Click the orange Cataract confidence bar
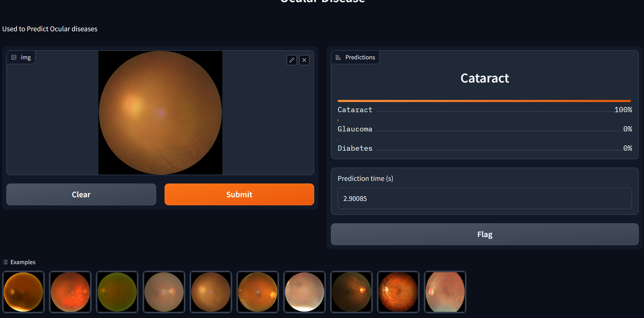644x318 pixels. (484, 101)
